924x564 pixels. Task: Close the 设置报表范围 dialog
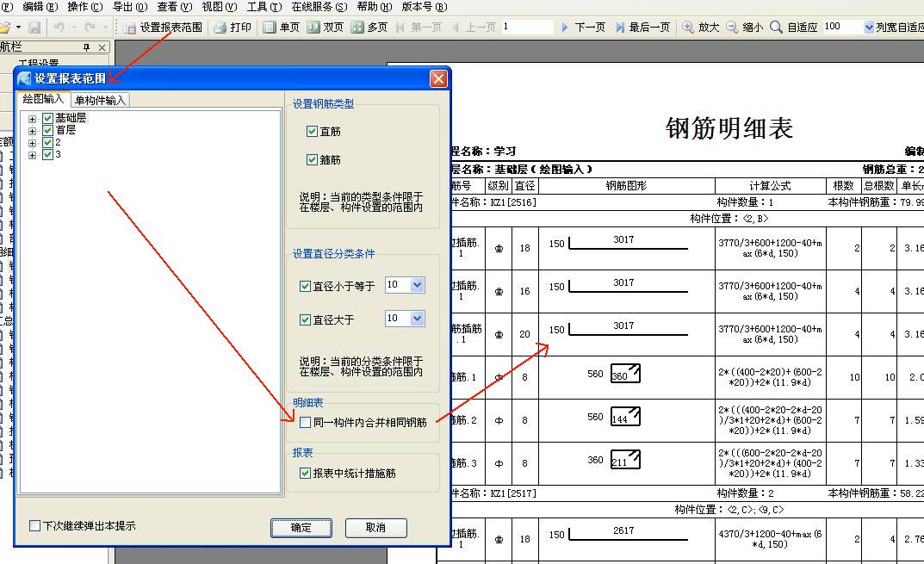click(438, 78)
